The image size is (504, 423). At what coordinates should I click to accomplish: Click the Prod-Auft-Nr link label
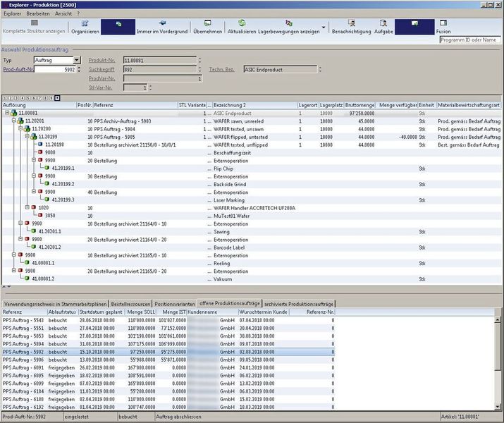point(18,69)
